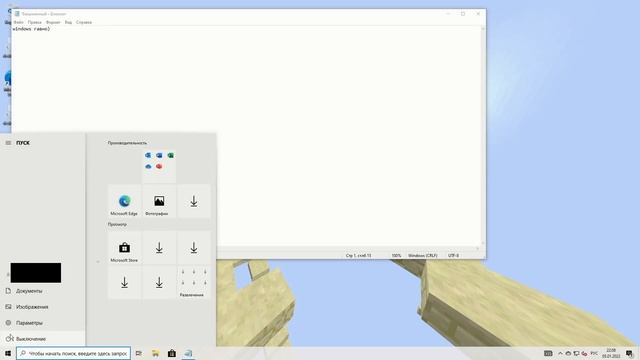Open the Microsoft Store tile in Start
The height and width of the screenshot is (360, 640).
(124, 248)
